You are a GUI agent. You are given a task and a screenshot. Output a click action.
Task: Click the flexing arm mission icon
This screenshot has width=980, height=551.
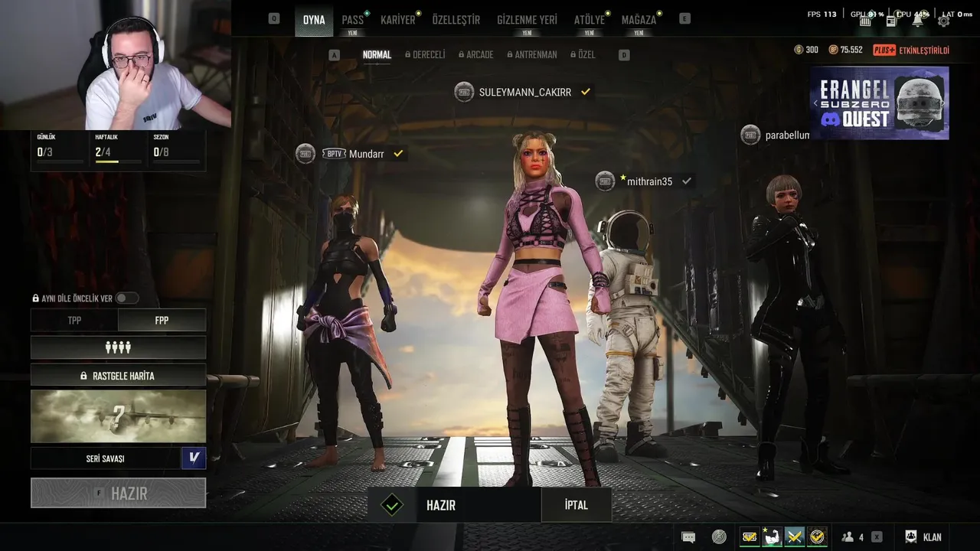pos(772,537)
